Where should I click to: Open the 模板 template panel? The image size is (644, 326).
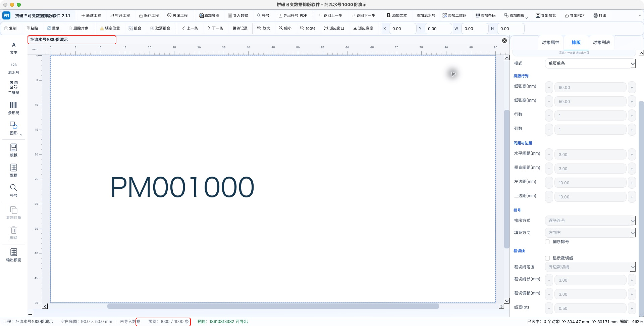14,150
